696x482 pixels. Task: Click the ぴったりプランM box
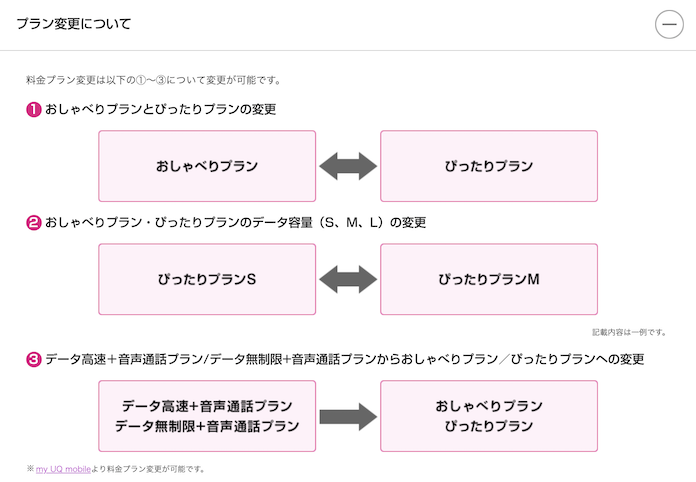489,279
